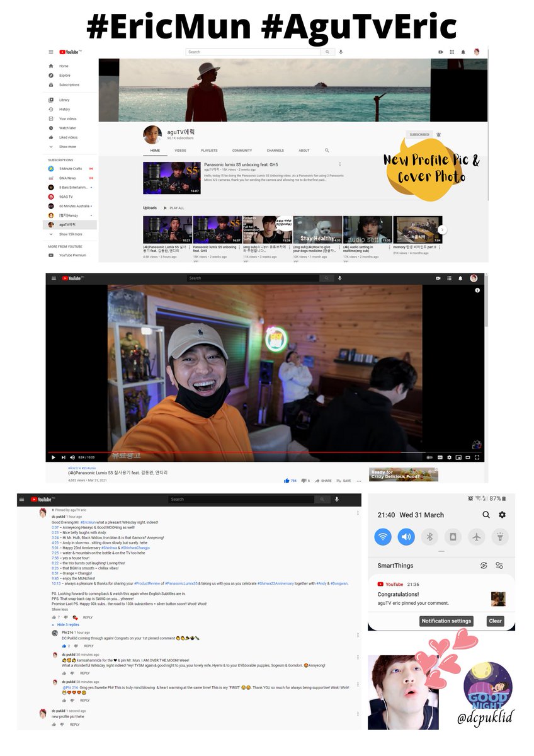Click SHARE below the video
The image size is (534, 756).
(x=323, y=481)
